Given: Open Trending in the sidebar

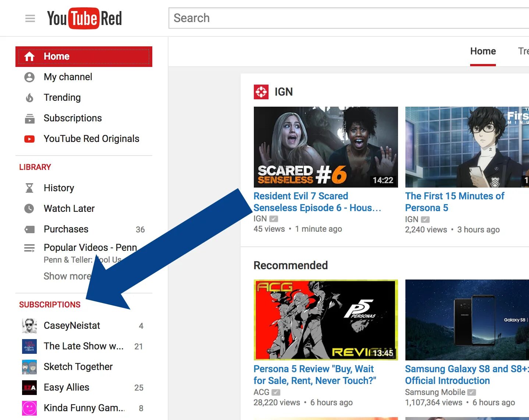Looking at the screenshot, I should click(x=84, y=98).
